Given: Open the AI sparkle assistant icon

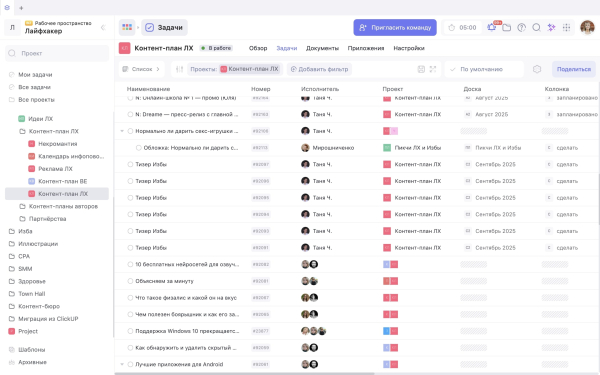Looking at the screenshot, I should pos(551,28).
